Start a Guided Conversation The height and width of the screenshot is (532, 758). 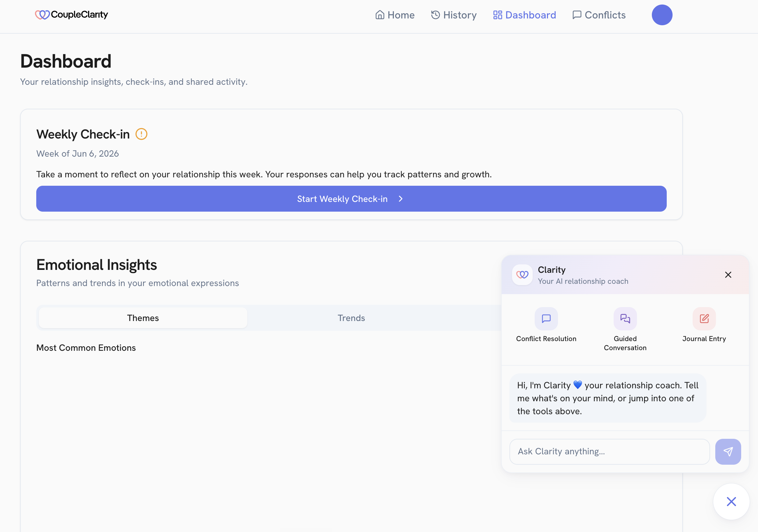click(625, 329)
